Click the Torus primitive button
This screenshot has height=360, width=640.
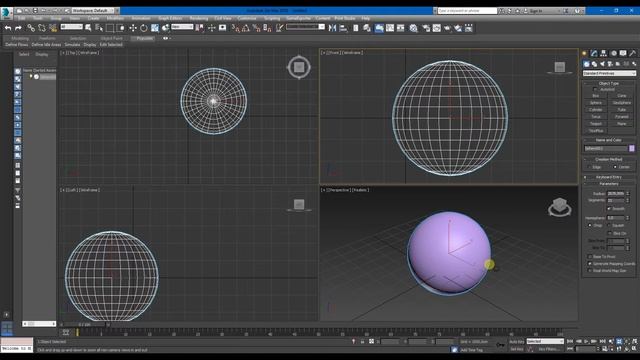[596, 116]
